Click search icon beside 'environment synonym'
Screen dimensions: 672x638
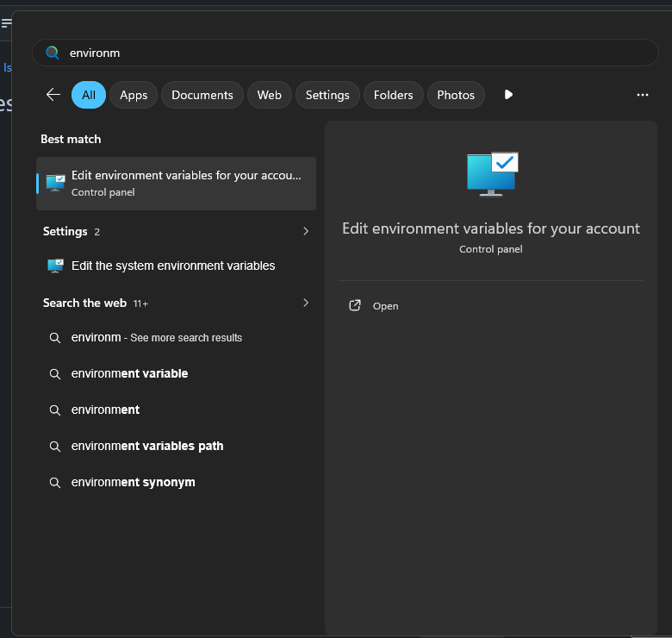coord(55,482)
